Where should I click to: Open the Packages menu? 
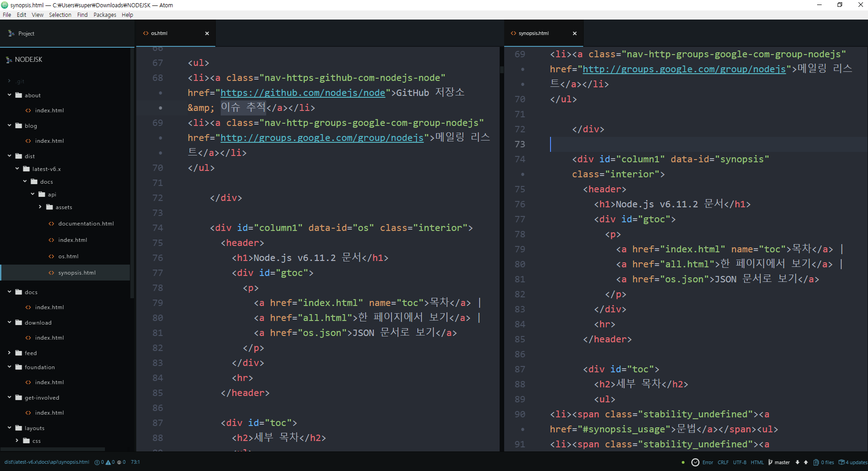point(105,15)
